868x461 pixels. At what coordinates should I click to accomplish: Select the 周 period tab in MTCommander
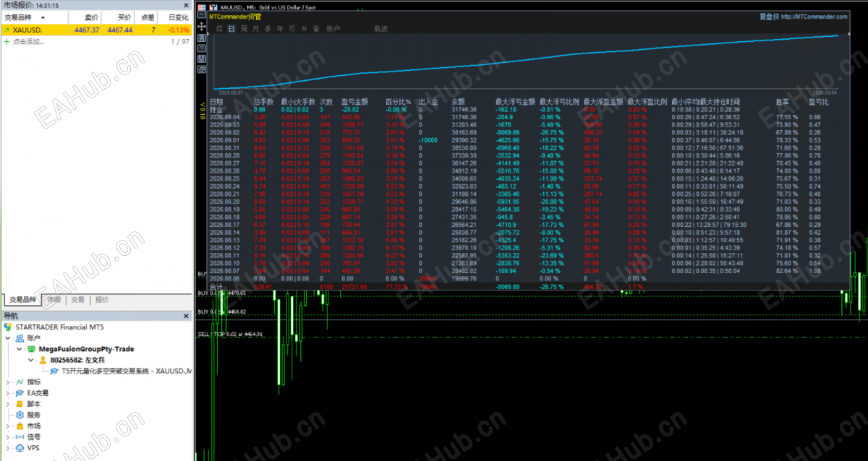pyautogui.click(x=244, y=29)
